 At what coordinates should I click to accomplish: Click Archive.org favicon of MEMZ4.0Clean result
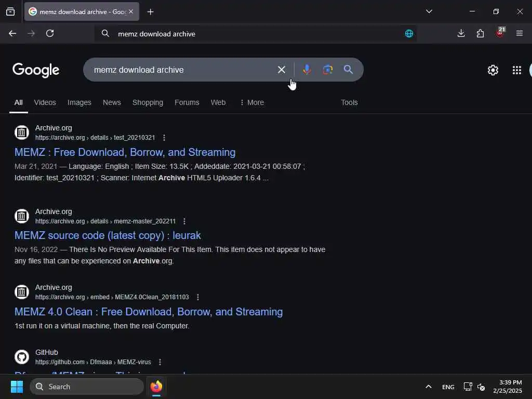[x=22, y=292]
